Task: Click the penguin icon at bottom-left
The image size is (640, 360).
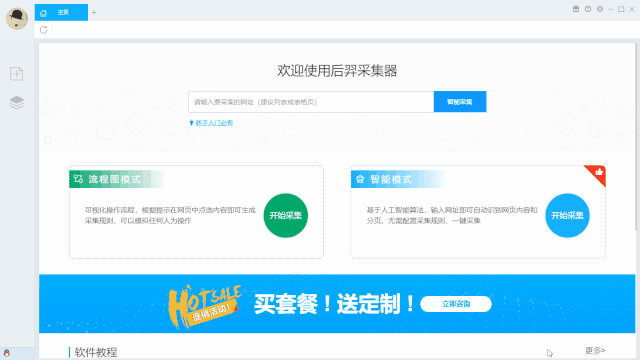Action: pyautogui.click(x=7, y=353)
